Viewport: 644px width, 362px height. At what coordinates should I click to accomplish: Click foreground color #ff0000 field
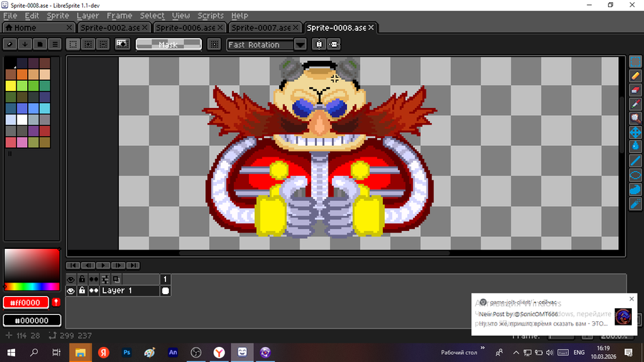pyautogui.click(x=26, y=303)
